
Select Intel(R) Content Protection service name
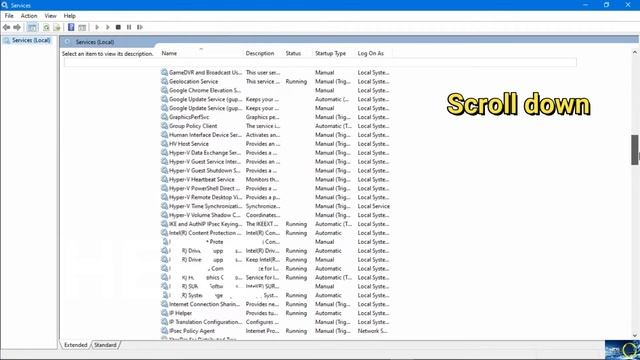205,233
